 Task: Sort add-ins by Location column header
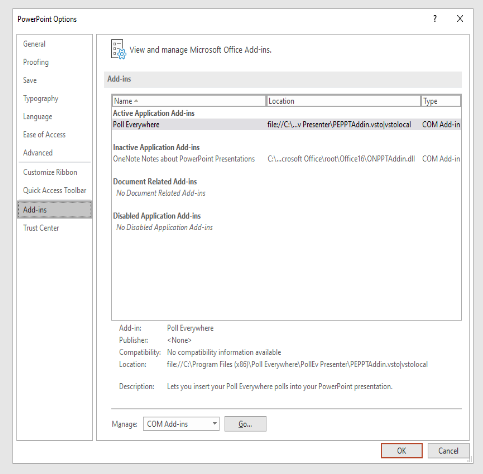[344, 101]
